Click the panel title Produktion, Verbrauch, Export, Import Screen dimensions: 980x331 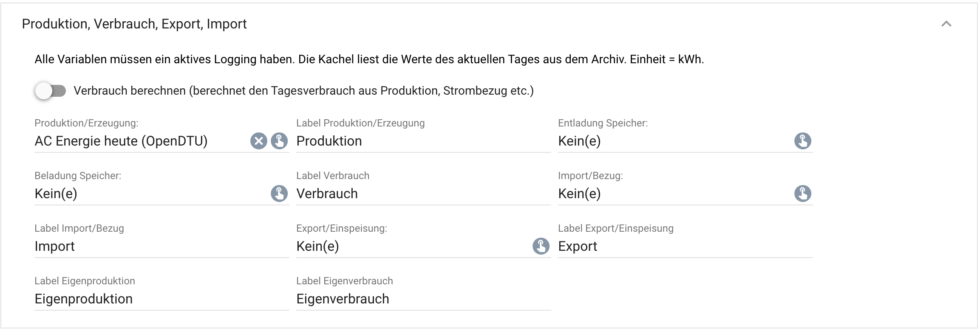tap(134, 24)
